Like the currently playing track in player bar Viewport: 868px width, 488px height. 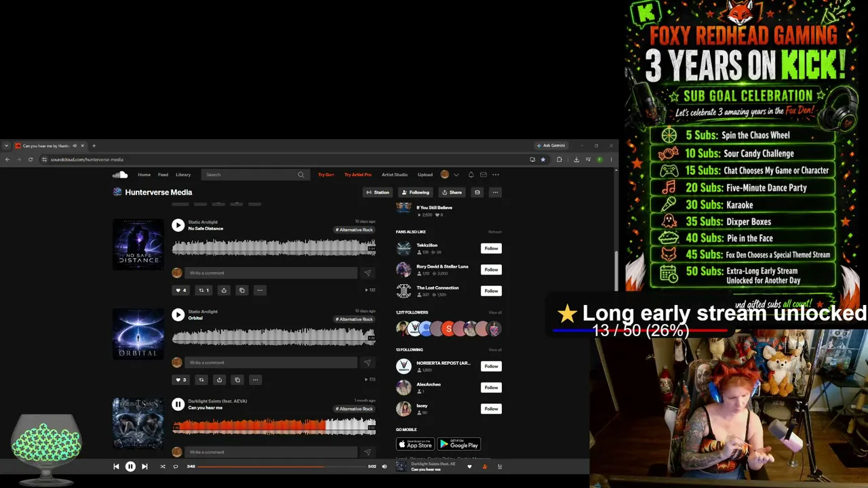pyautogui.click(x=469, y=466)
